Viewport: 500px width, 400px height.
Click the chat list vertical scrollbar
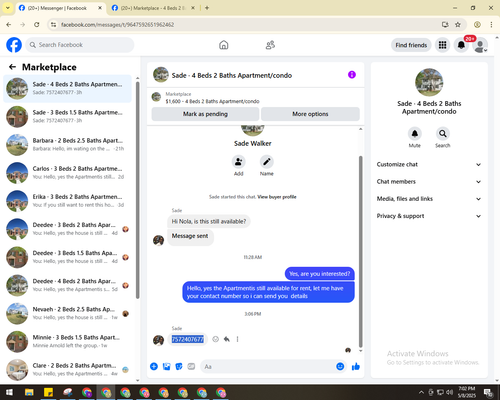pyautogui.click(x=138, y=190)
